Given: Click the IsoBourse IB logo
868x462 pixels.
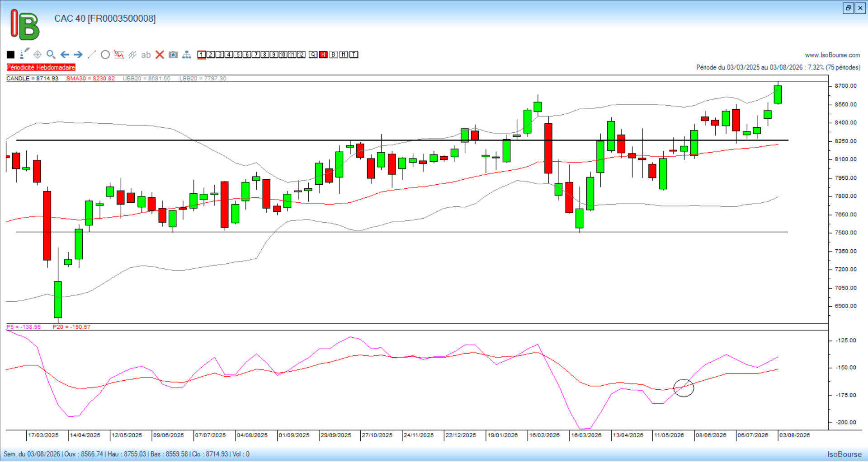Looking at the screenshot, I should [x=25, y=25].
